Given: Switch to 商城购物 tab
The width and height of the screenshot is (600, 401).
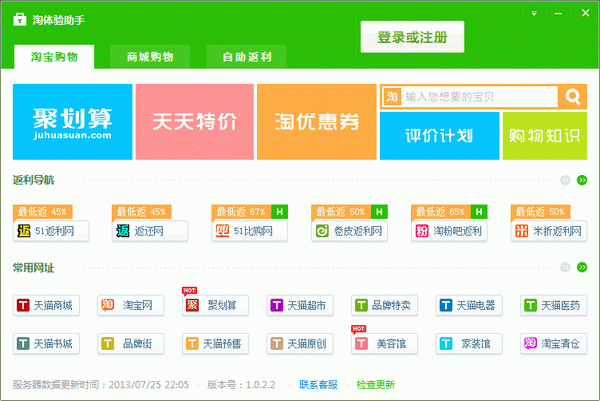Looking at the screenshot, I should 150,57.
